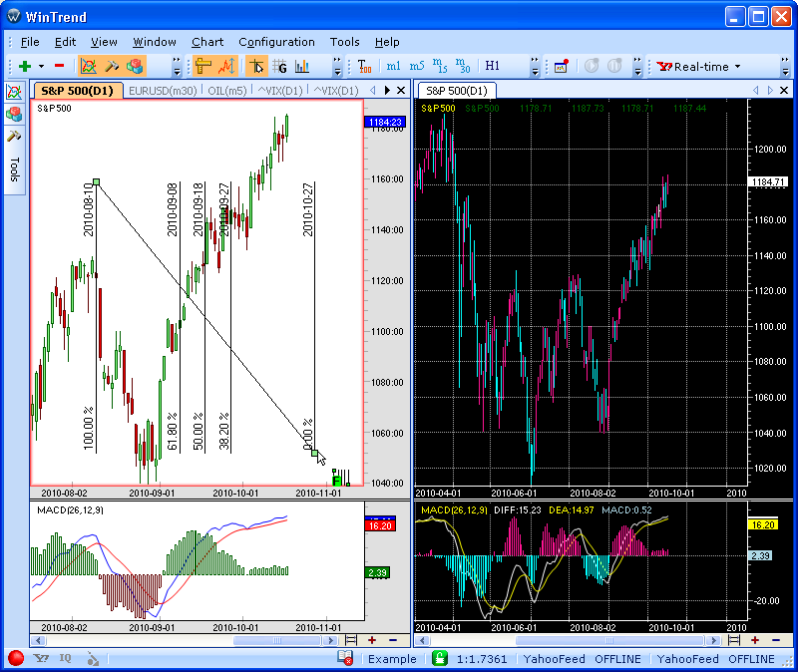Image resolution: width=798 pixels, height=672 pixels.
Task: Expand overflow options after bar chart icon
Action: [x=337, y=66]
